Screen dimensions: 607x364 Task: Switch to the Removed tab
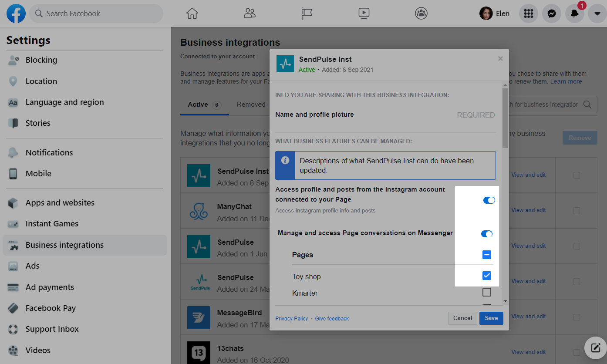click(x=251, y=104)
